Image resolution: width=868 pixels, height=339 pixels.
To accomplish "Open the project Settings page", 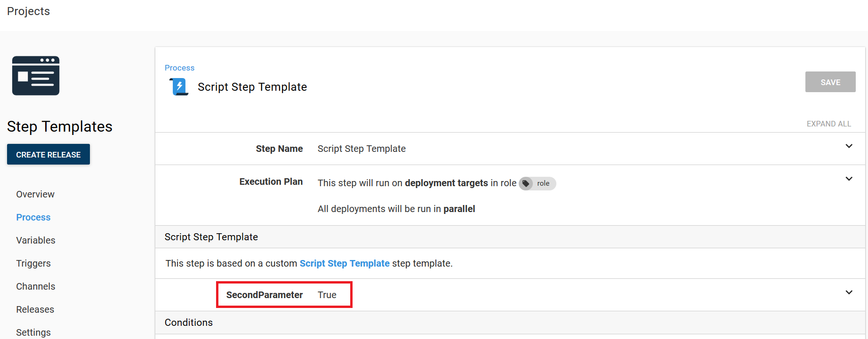I will (33, 332).
